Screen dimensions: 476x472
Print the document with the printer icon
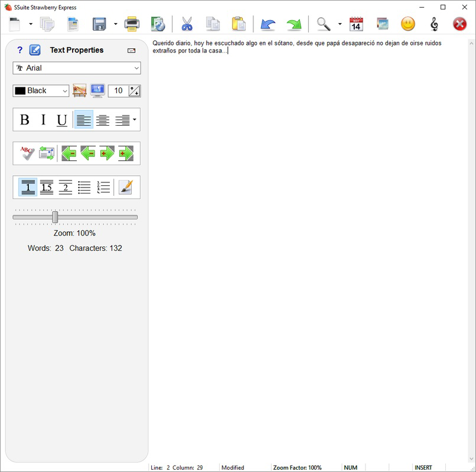click(x=132, y=24)
